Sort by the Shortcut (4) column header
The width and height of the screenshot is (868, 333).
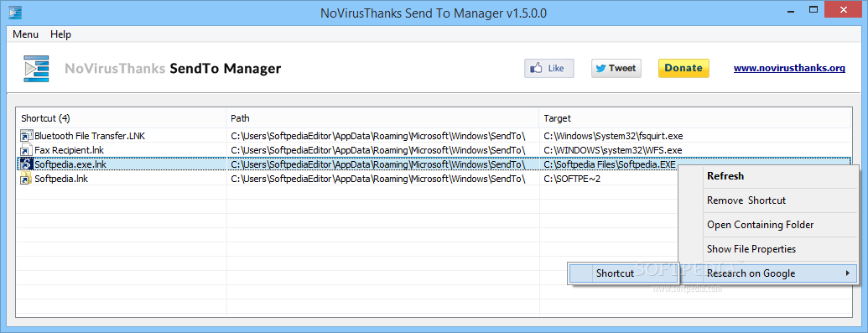[x=122, y=118]
